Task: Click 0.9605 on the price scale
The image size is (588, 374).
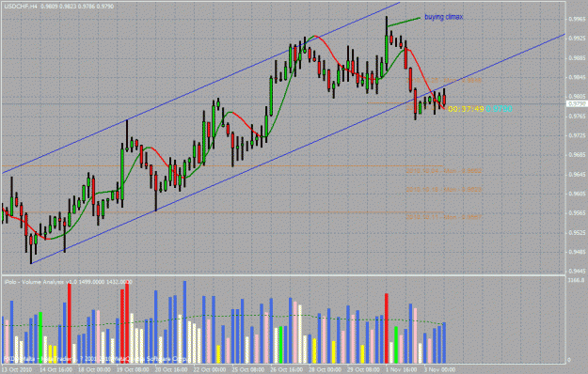Action: pyautogui.click(x=577, y=194)
